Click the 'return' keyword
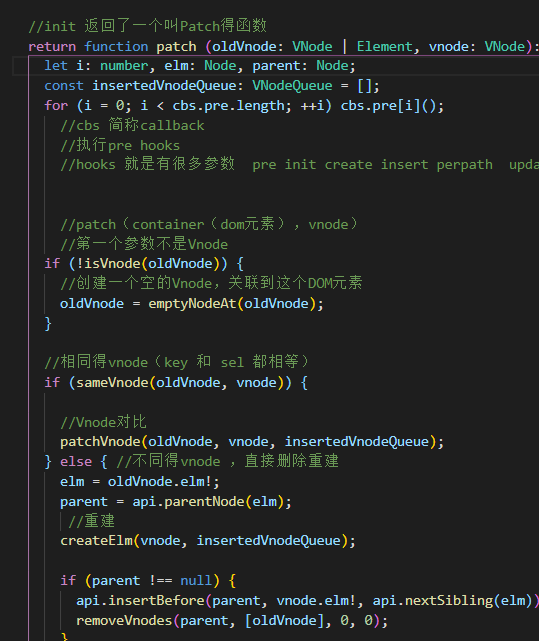The height and width of the screenshot is (641, 539). 52,47
